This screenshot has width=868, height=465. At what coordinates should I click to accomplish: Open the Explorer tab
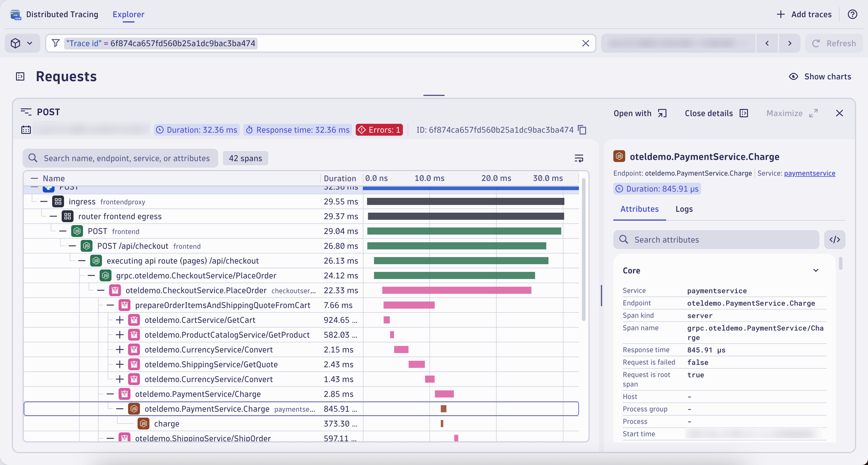pos(128,15)
